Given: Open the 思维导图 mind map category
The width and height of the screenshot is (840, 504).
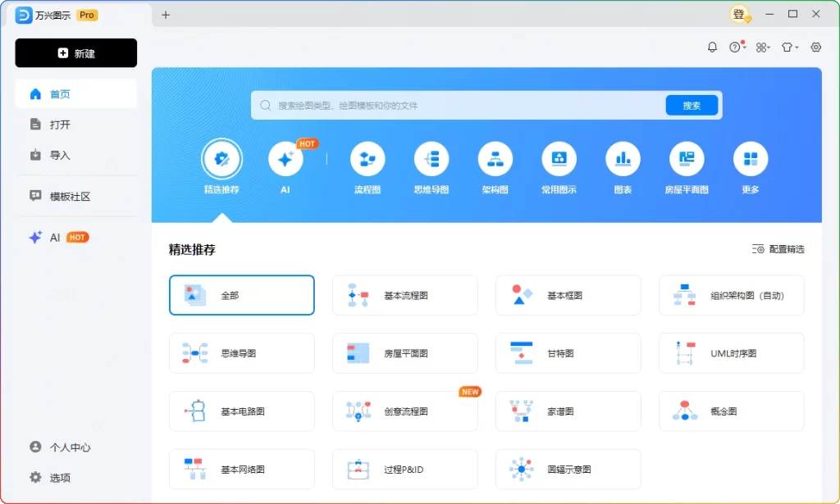Looking at the screenshot, I should point(431,159).
